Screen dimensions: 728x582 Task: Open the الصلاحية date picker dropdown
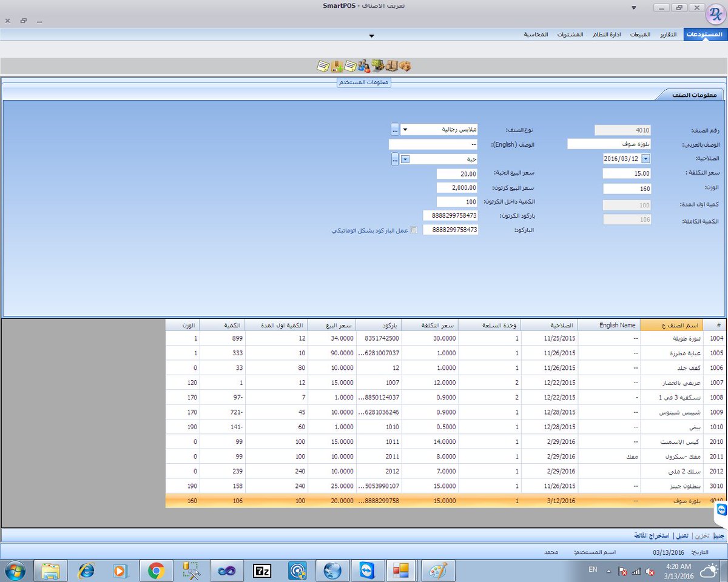(645, 159)
